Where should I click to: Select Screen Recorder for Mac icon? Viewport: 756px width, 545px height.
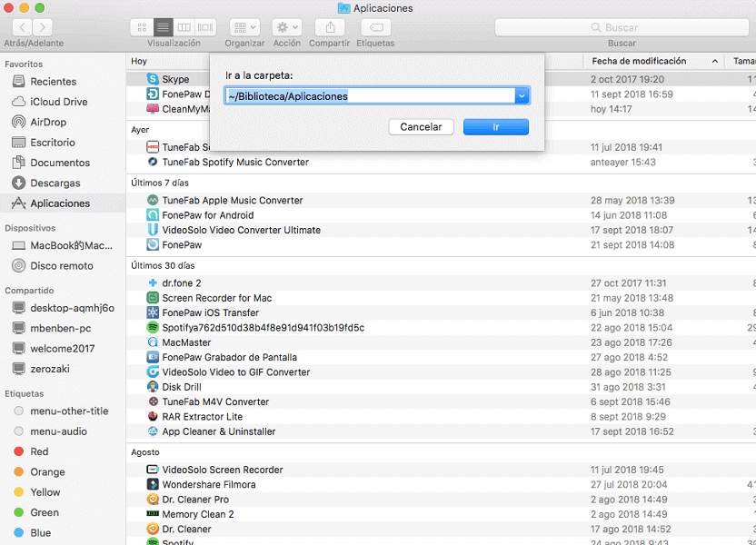click(x=153, y=298)
